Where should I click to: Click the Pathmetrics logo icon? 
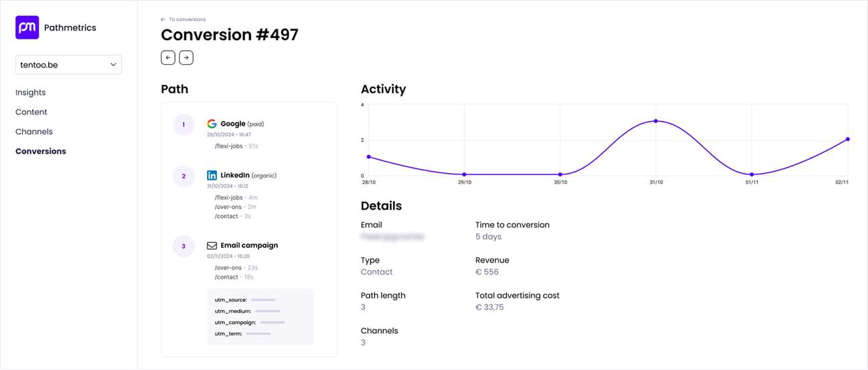(27, 27)
